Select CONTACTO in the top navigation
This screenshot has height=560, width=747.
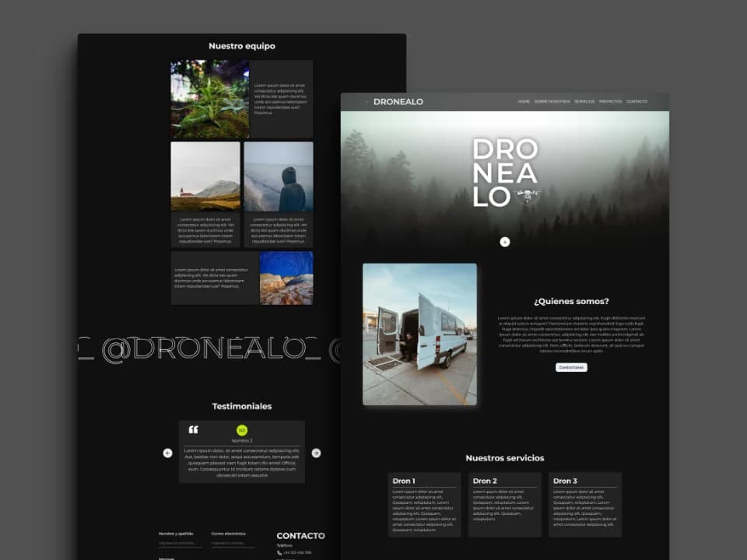(x=637, y=101)
